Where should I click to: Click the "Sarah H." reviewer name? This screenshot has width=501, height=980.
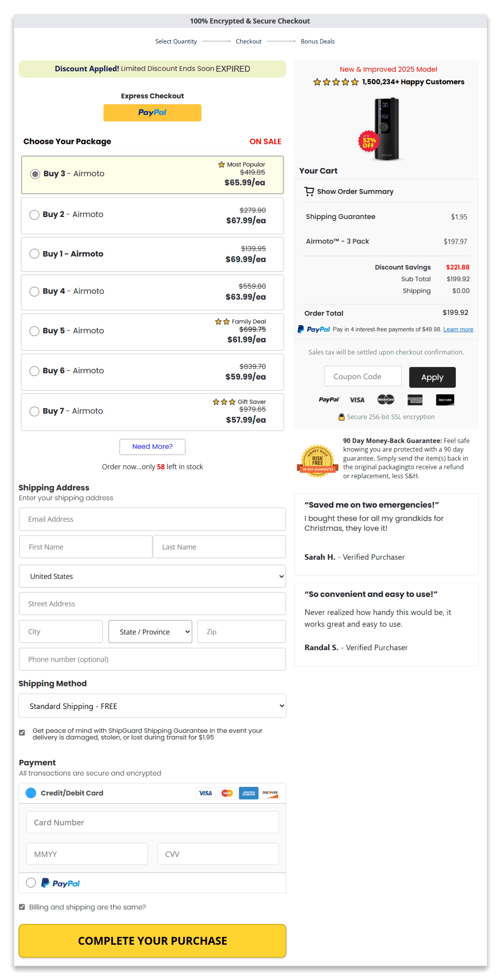click(x=320, y=557)
